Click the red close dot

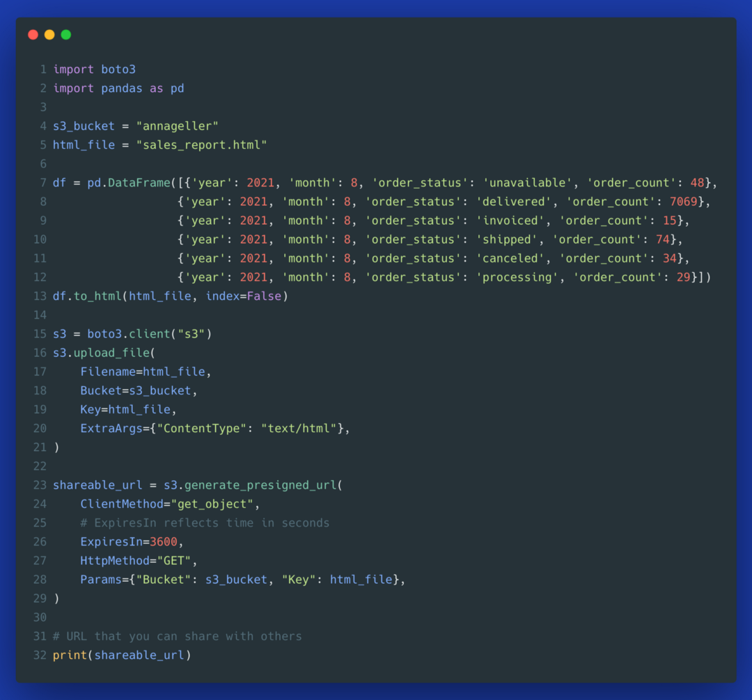[33, 35]
